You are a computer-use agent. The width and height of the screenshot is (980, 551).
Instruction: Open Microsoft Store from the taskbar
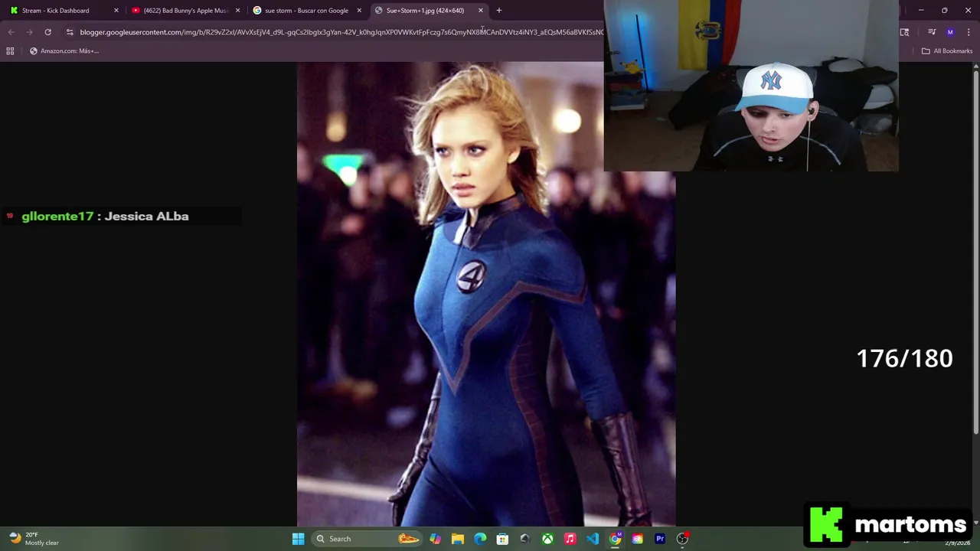(502, 539)
